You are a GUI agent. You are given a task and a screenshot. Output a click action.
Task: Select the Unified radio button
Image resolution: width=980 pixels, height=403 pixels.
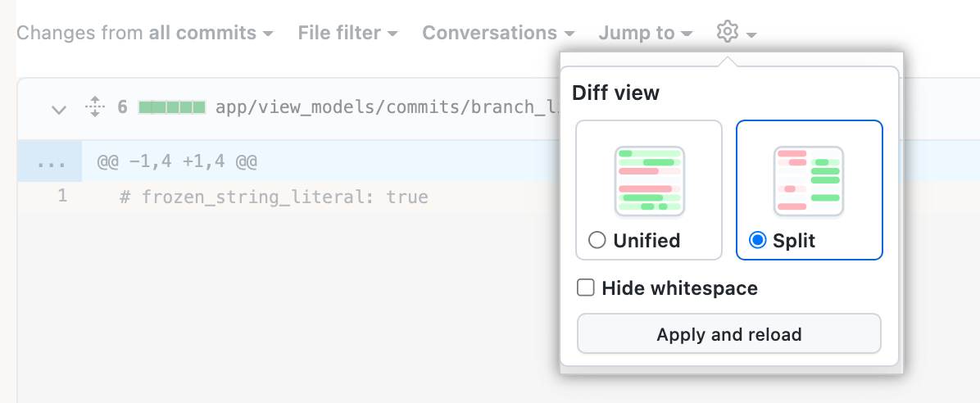(597, 241)
